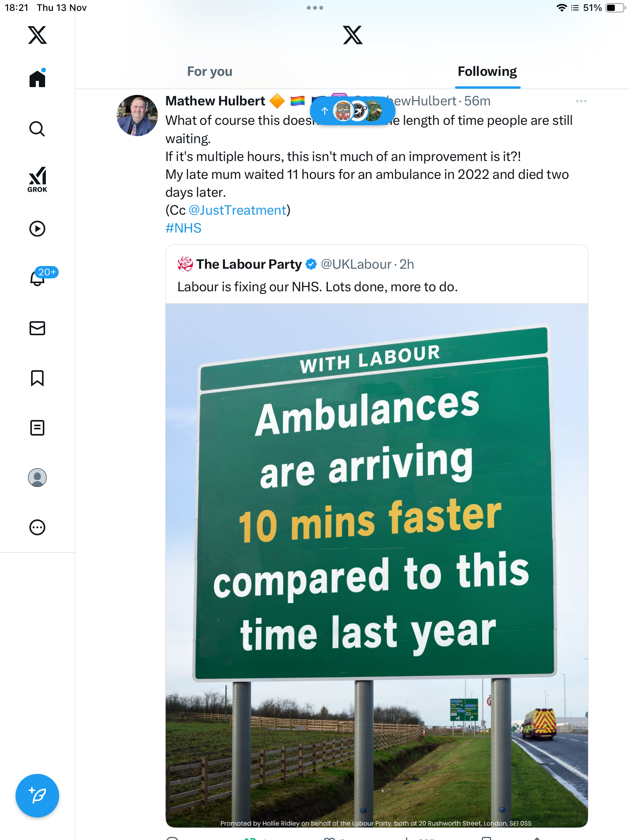This screenshot has height=840, width=630.
Task: Switch to the For you tab
Action: coord(210,72)
